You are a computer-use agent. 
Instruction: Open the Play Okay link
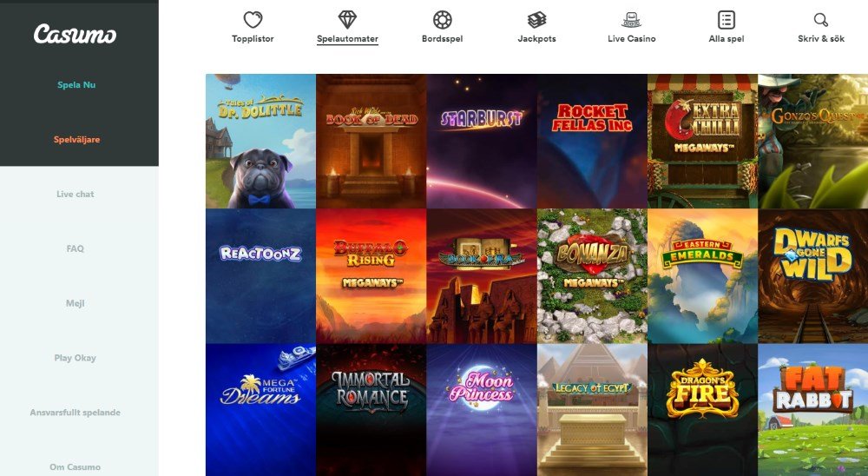(x=76, y=358)
